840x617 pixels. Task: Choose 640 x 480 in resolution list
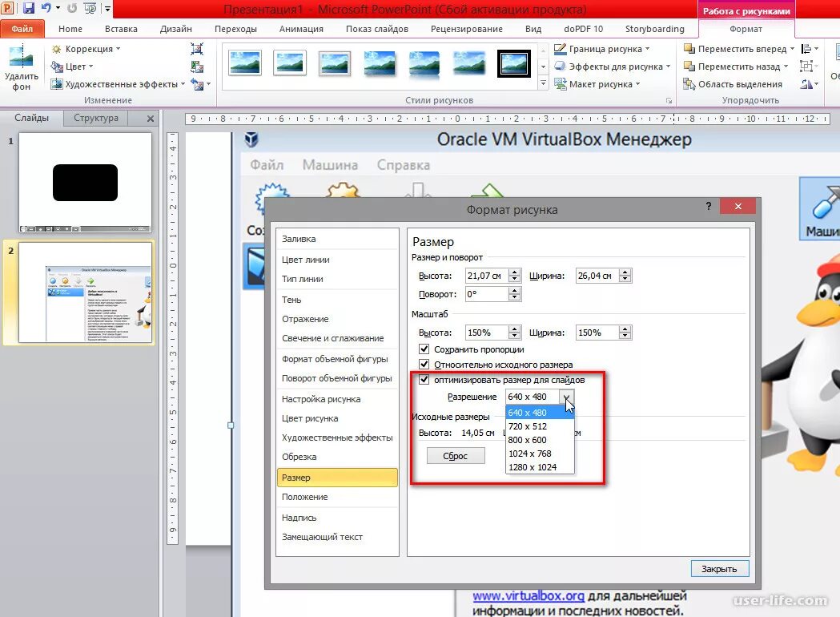tap(540, 412)
